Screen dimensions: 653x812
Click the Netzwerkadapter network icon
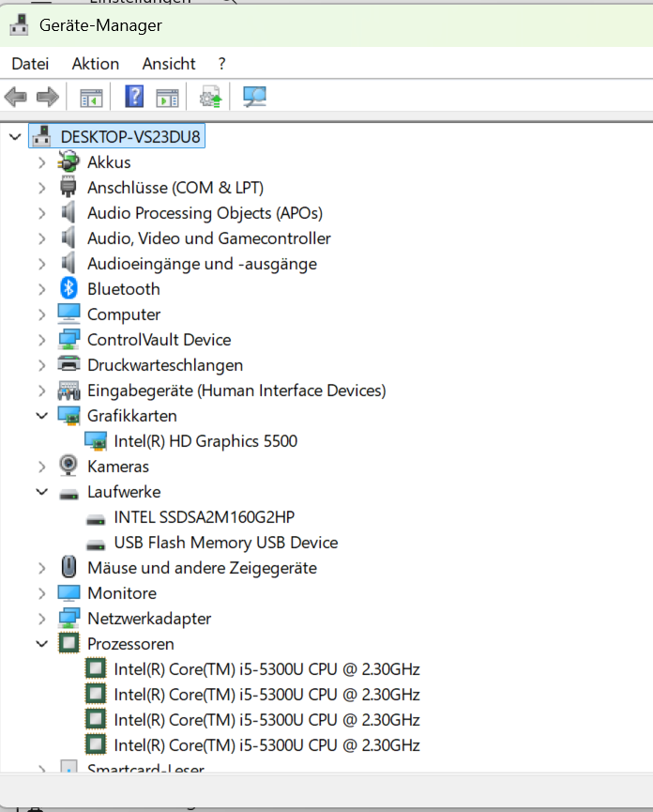pos(68,618)
